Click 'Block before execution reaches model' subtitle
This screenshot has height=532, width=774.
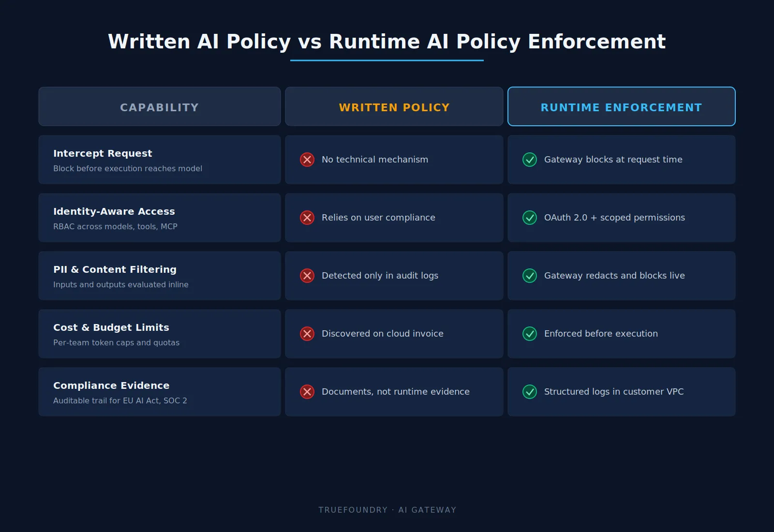pos(128,168)
